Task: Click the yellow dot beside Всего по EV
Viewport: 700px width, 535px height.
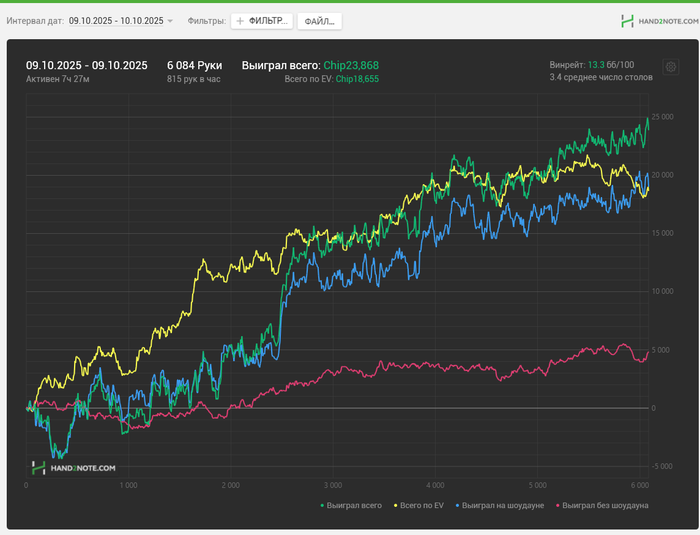Action: [396, 506]
